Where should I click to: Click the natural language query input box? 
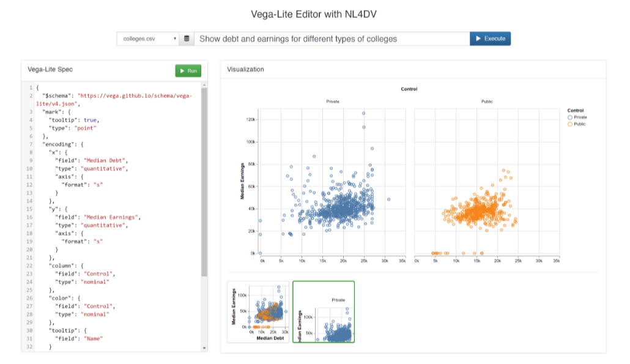coord(332,39)
